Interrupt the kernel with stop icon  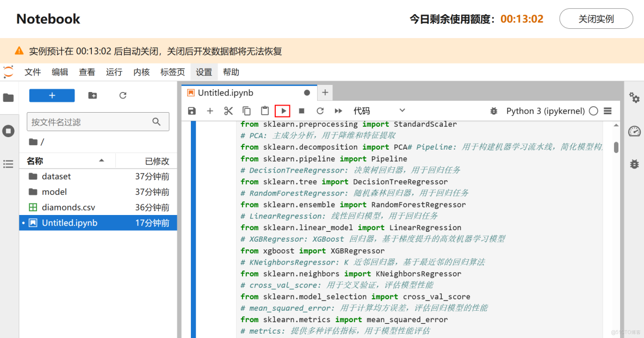point(301,110)
